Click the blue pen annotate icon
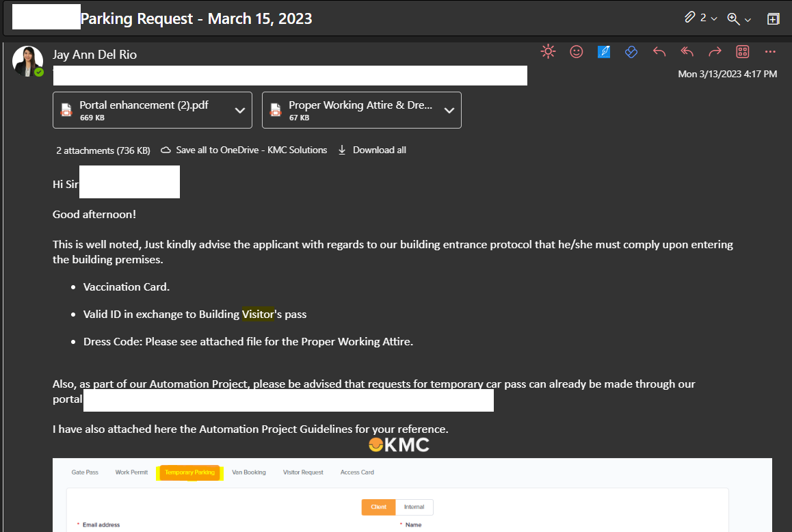The height and width of the screenshot is (532, 792). point(604,51)
